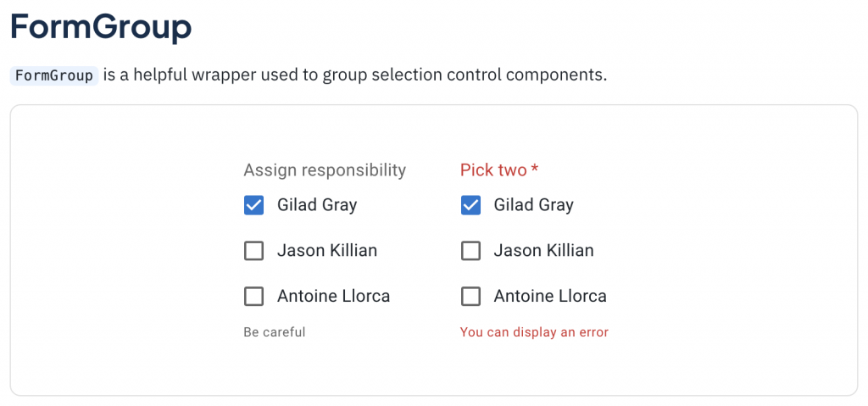Click Antoine Llorca label text in left group
The height and width of the screenshot is (406, 868).
coord(333,297)
